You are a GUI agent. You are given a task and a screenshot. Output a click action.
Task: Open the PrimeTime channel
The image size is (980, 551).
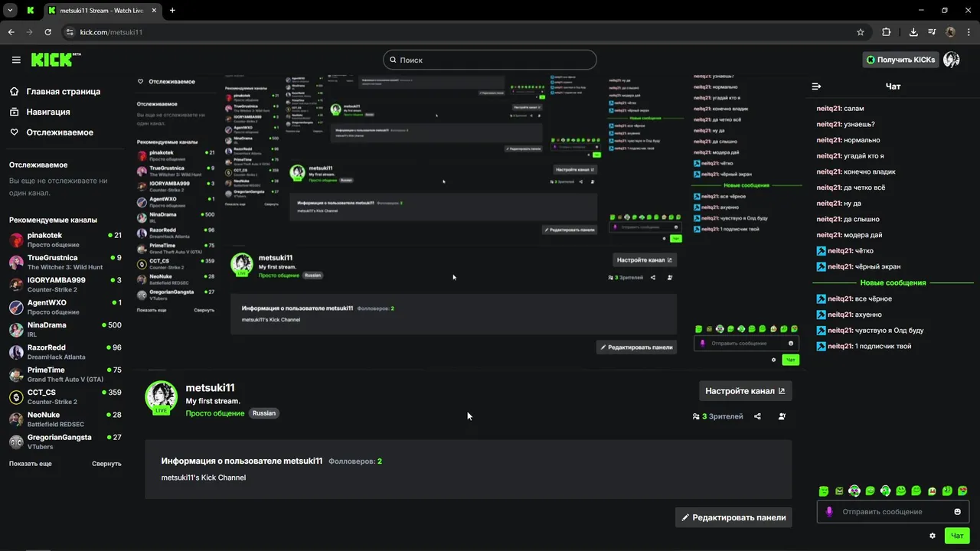coord(65,374)
